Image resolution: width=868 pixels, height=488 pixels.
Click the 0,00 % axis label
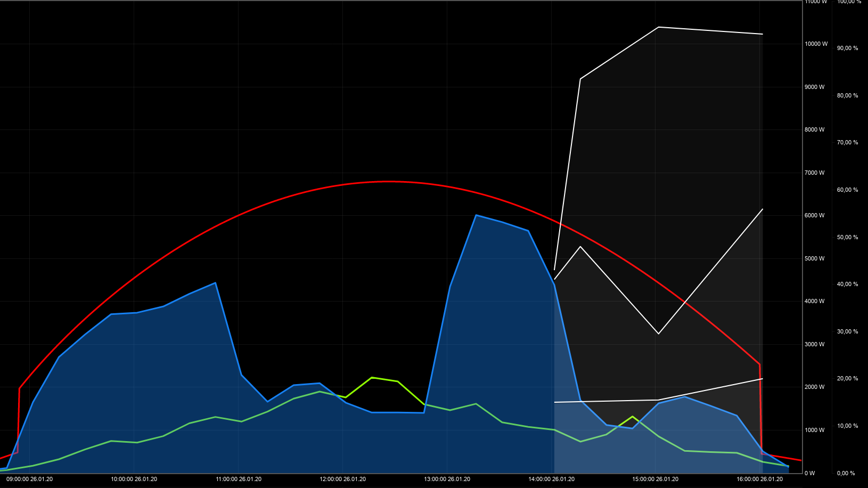(x=846, y=473)
